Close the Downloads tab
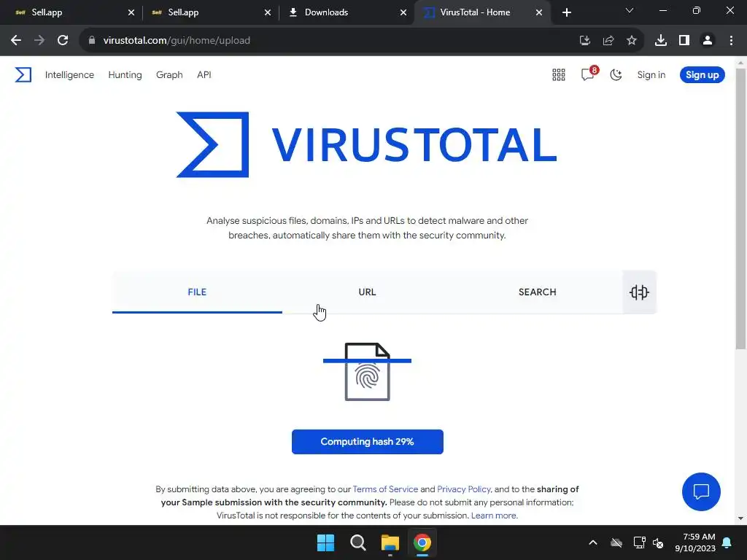Screen dimensions: 747x560 403,13
